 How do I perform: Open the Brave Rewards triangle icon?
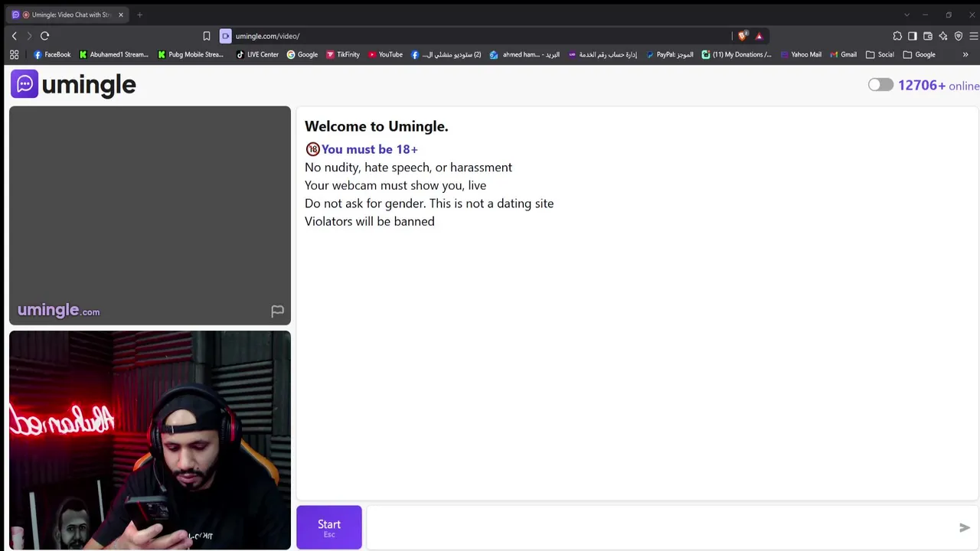pyautogui.click(x=759, y=36)
